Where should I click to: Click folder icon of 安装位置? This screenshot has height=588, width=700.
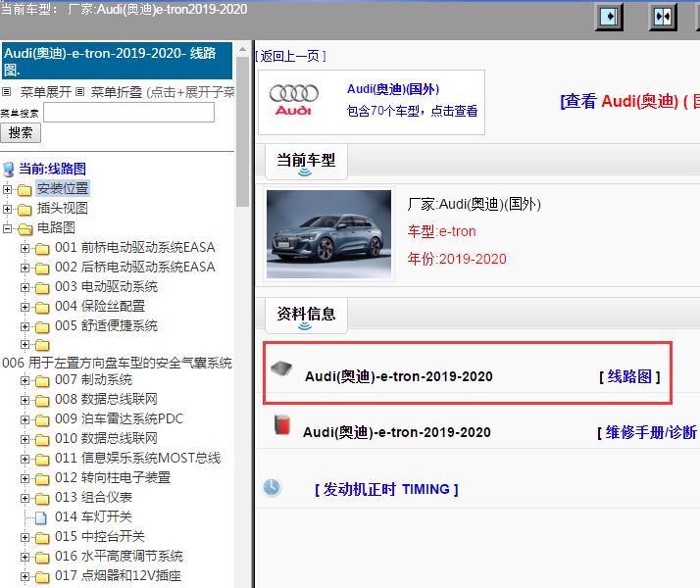pyautogui.click(x=25, y=190)
